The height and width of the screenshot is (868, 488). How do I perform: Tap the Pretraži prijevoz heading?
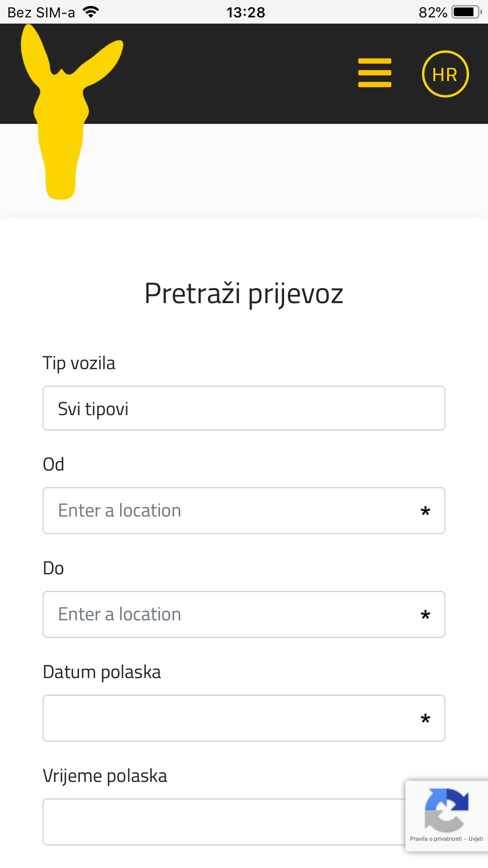pos(244,293)
